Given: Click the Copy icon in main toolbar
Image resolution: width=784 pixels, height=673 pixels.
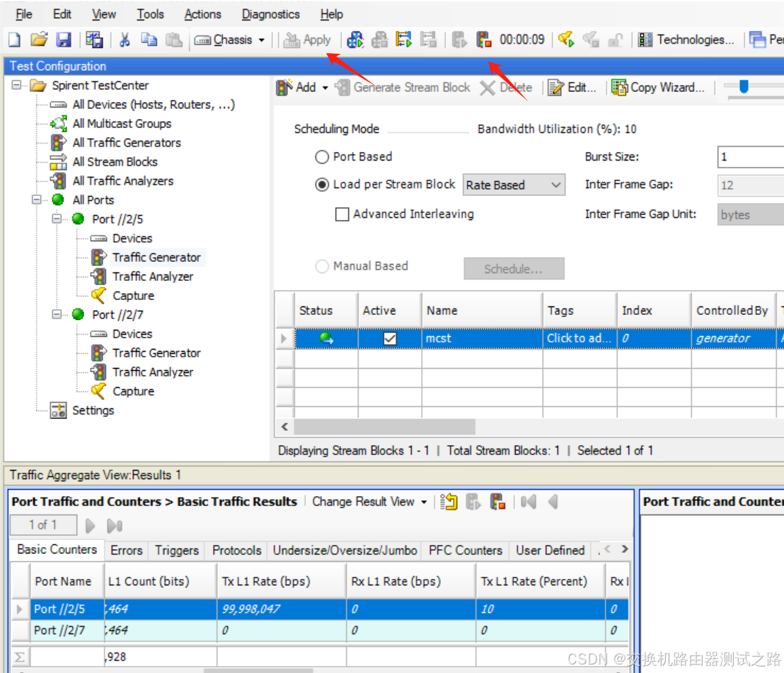Looking at the screenshot, I should pyautogui.click(x=149, y=39).
